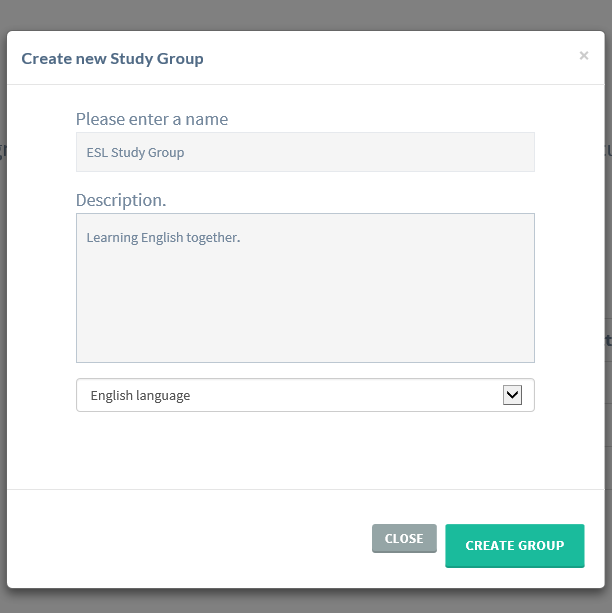This screenshot has width=612, height=613.
Task: Click the "Description." label
Action: pyautogui.click(x=121, y=200)
